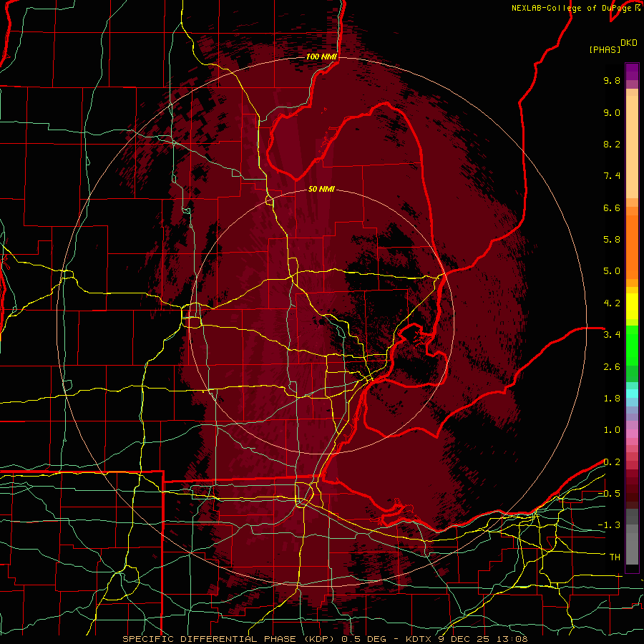The height and width of the screenshot is (644, 644).
Task: Click the 0.2 value on the scale
Action: pyautogui.click(x=612, y=462)
